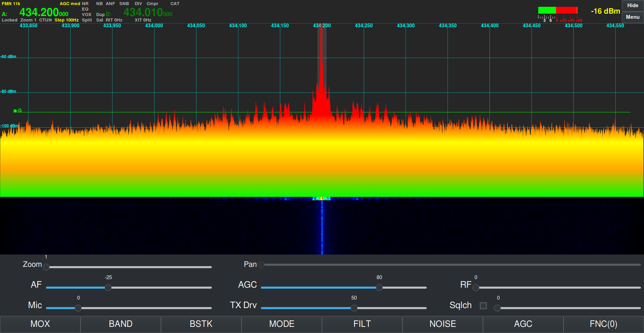Click the MOX transmit button
644x333 pixels.
pyautogui.click(x=40, y=324)
